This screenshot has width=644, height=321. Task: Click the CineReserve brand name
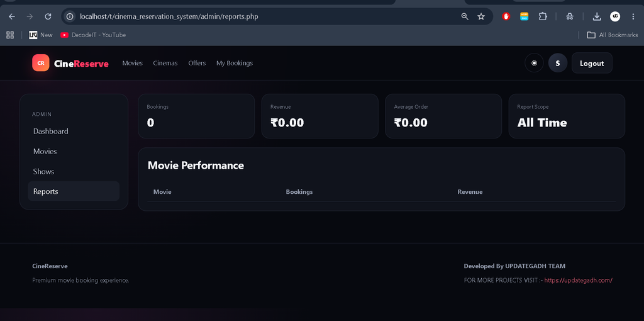[x=81, y=64]
